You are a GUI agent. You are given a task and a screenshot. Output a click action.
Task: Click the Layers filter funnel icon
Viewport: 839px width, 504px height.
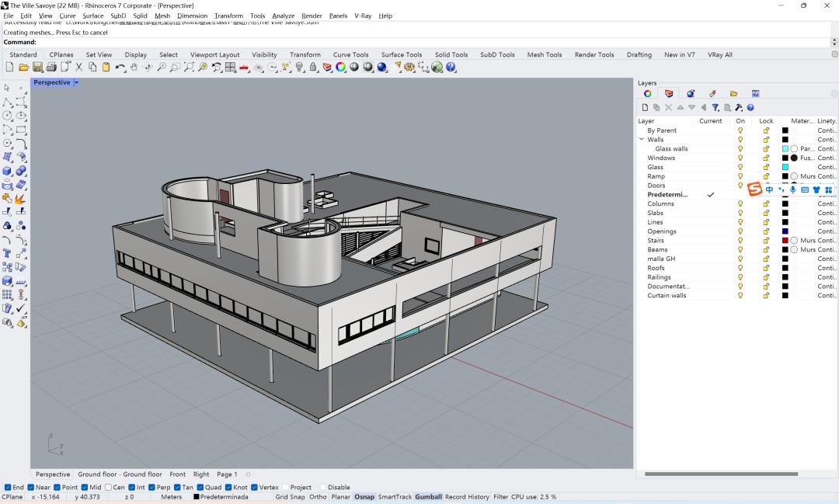click(x=715, y=107)
